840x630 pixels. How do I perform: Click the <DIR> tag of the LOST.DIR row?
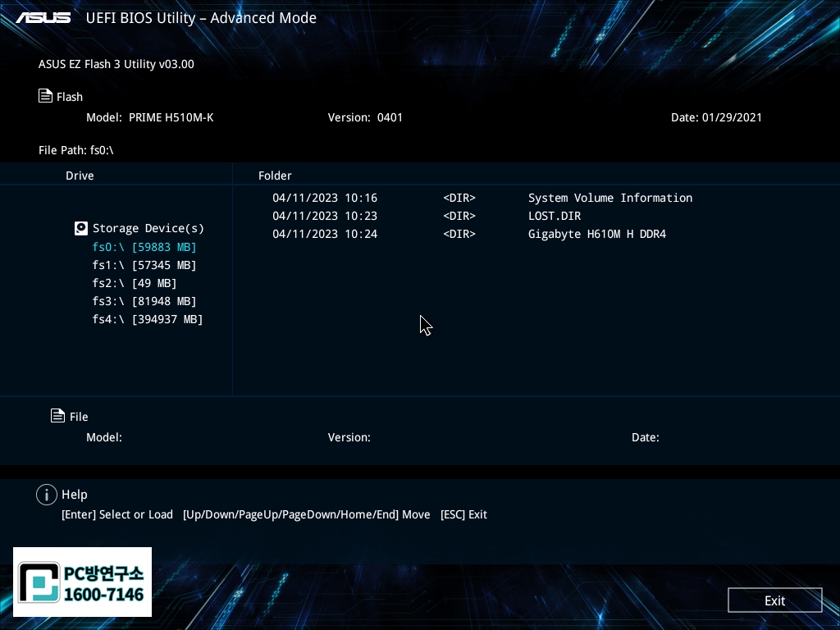(x=459, y=216)
